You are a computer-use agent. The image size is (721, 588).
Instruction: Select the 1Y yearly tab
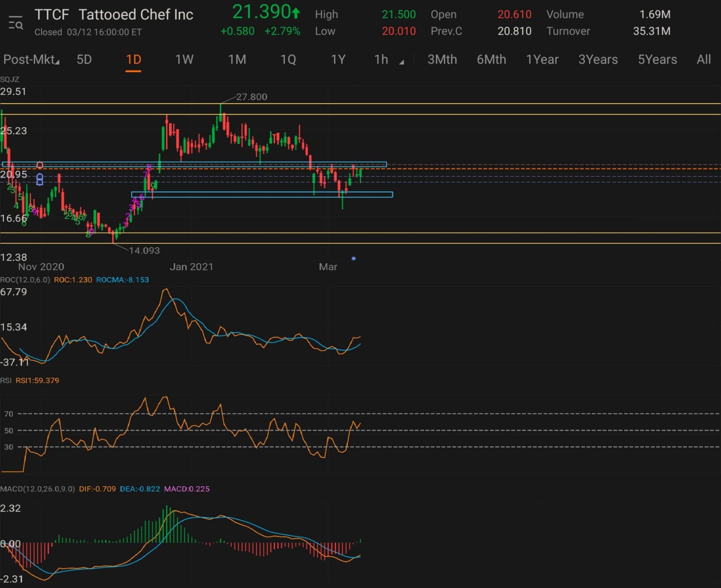click(x=338, y=59)
